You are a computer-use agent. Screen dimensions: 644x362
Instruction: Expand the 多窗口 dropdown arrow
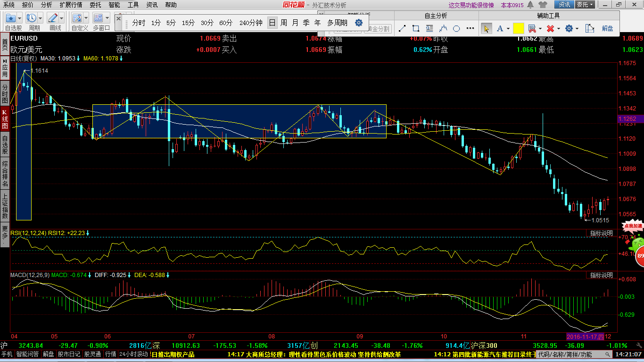pyautogui.click(x=107, y=18)
